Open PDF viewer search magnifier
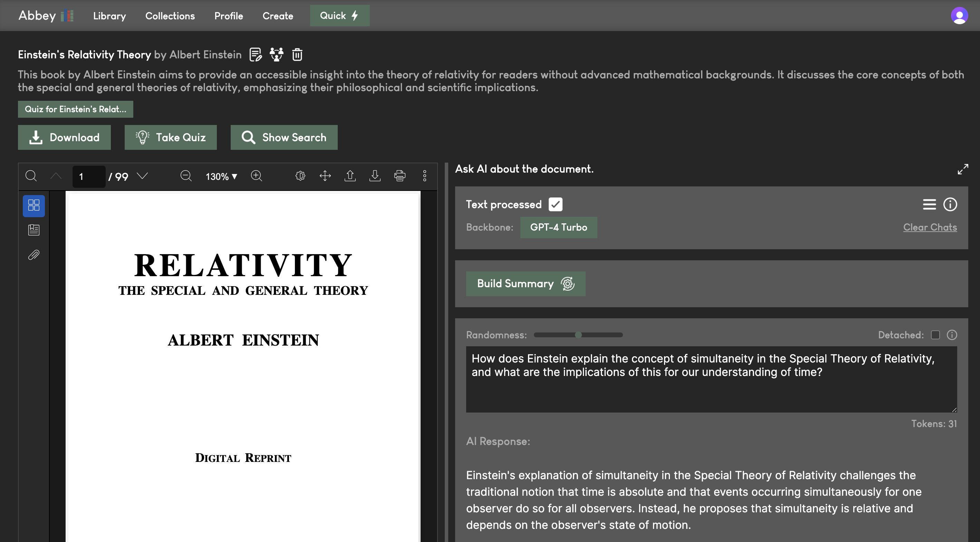The width and height of the screenshot is (980, 542). [31, 176]
